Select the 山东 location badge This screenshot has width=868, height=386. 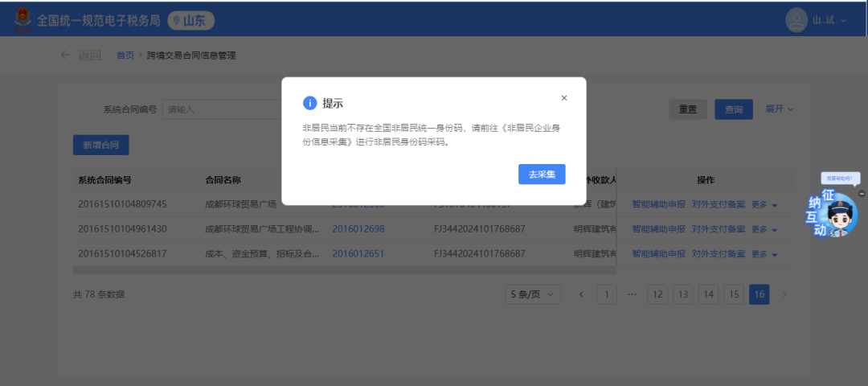pos(191,21)
